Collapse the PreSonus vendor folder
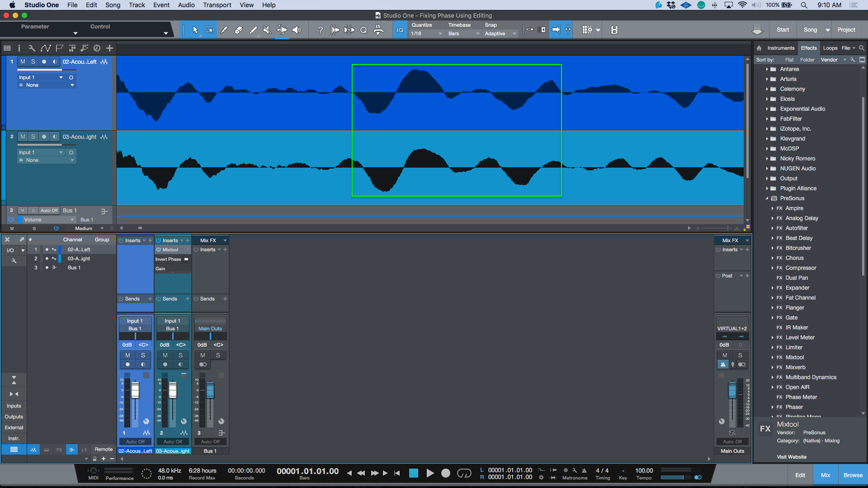The width and height of the screenshot is (868, 488). coord(767,198)
